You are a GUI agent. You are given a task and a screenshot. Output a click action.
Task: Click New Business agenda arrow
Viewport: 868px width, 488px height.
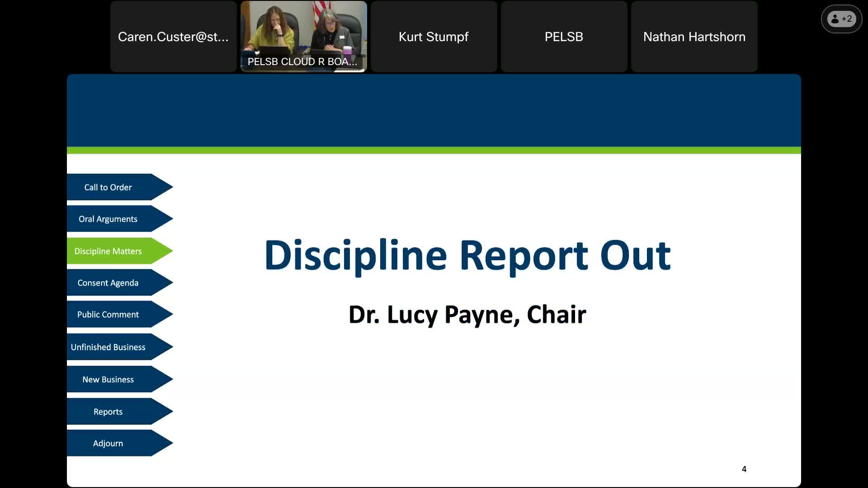[x=108, y=380]
